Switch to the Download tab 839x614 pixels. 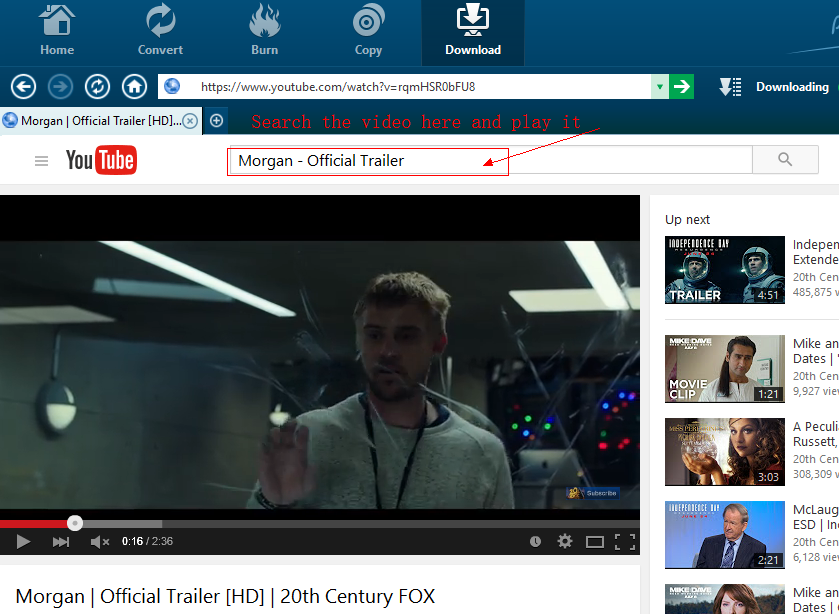coord(473,33)
